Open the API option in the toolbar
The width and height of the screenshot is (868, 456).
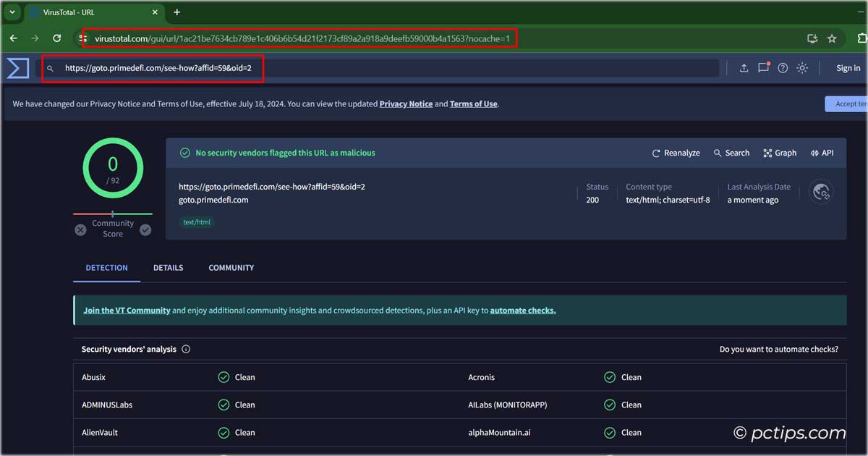(x=822, y=153)
